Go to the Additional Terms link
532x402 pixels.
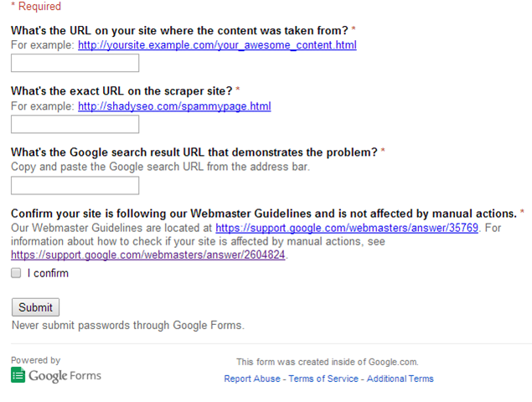[400, 379]
